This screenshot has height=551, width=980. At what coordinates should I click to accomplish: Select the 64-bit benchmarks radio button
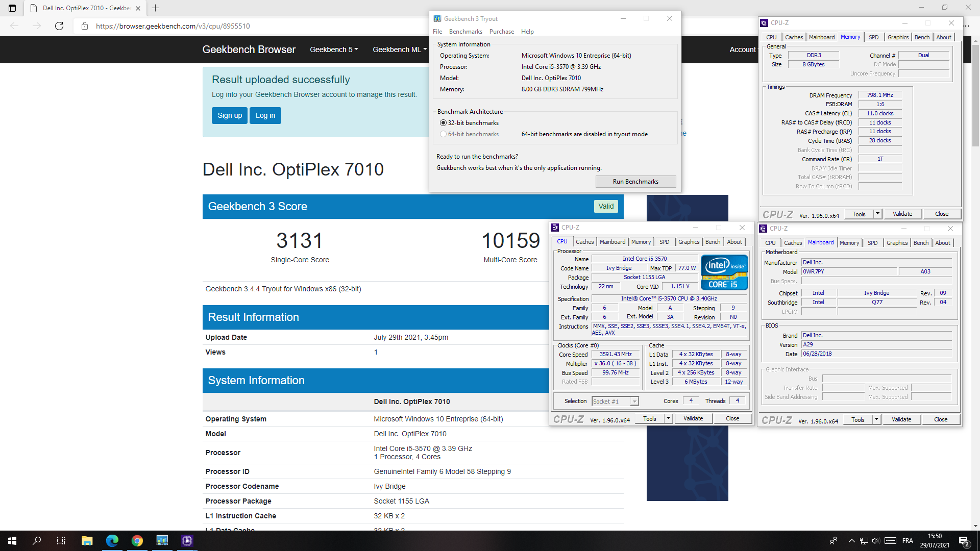[x=443, y=134]
